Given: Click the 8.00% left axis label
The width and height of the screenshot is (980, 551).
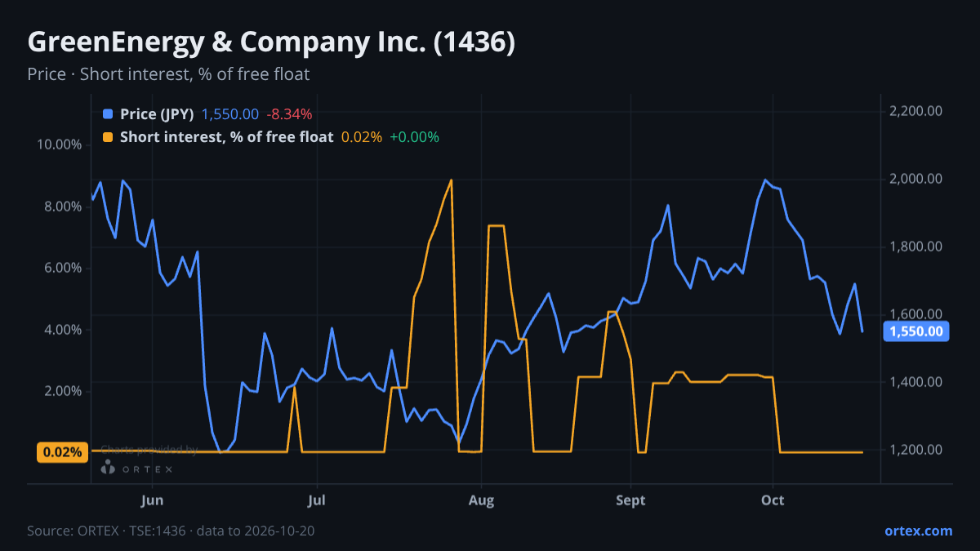Looking at the screenshot, I should 63,207.
